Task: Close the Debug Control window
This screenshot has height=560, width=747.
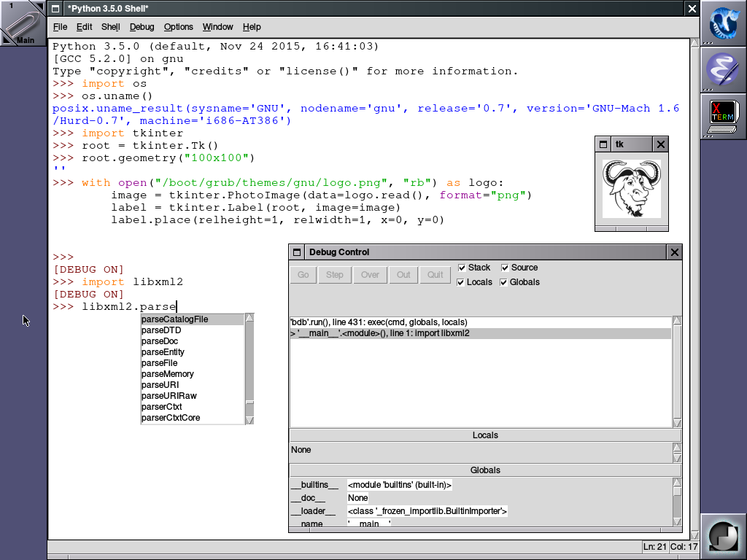Action: click(675, 252)
